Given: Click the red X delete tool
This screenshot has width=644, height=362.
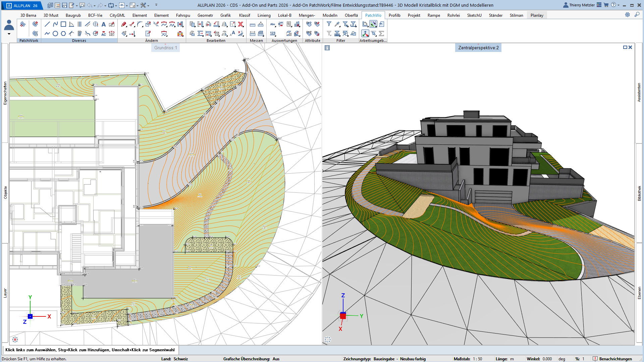Looking at the screenshot, I should (x=241, y=24).
